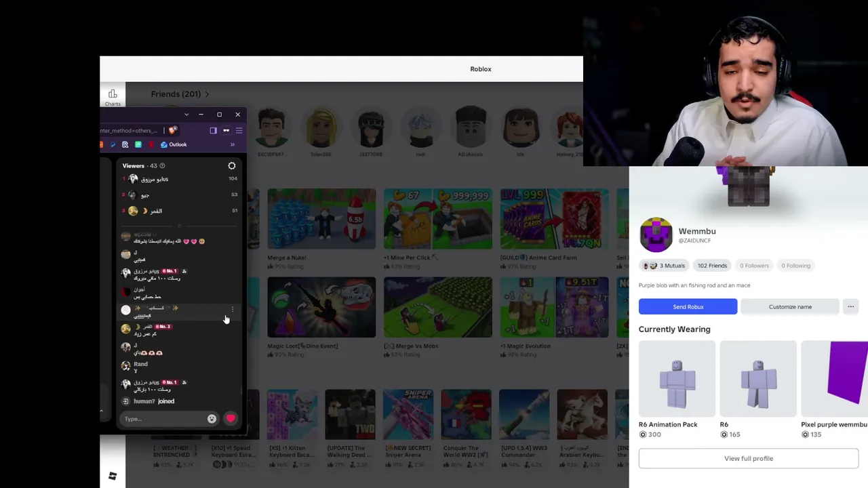Open the Netflix bookmark icon

coord(150,144)
